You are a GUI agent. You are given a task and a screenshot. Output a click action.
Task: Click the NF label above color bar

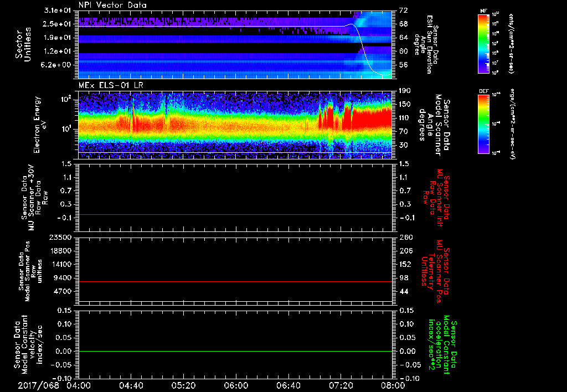[483, 11]
